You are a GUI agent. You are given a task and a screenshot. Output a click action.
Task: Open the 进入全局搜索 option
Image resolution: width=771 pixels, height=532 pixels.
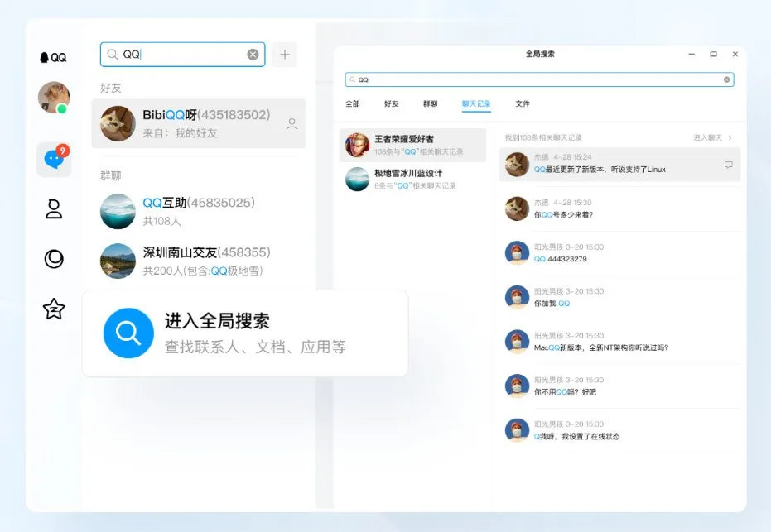coord(245,333)
